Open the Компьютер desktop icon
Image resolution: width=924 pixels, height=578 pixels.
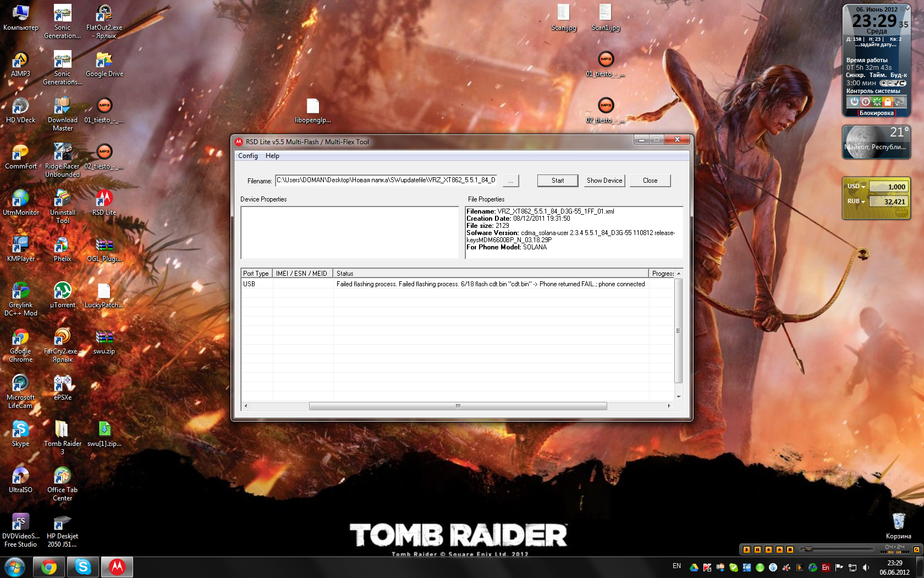(21, 18)
